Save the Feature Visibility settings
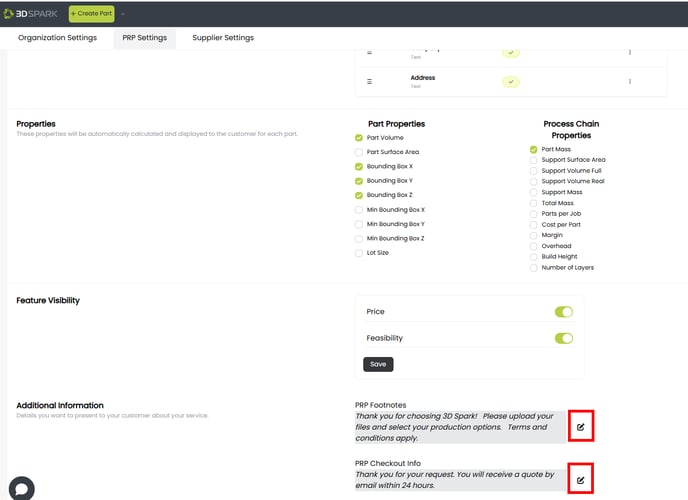 tap(378, 364)
